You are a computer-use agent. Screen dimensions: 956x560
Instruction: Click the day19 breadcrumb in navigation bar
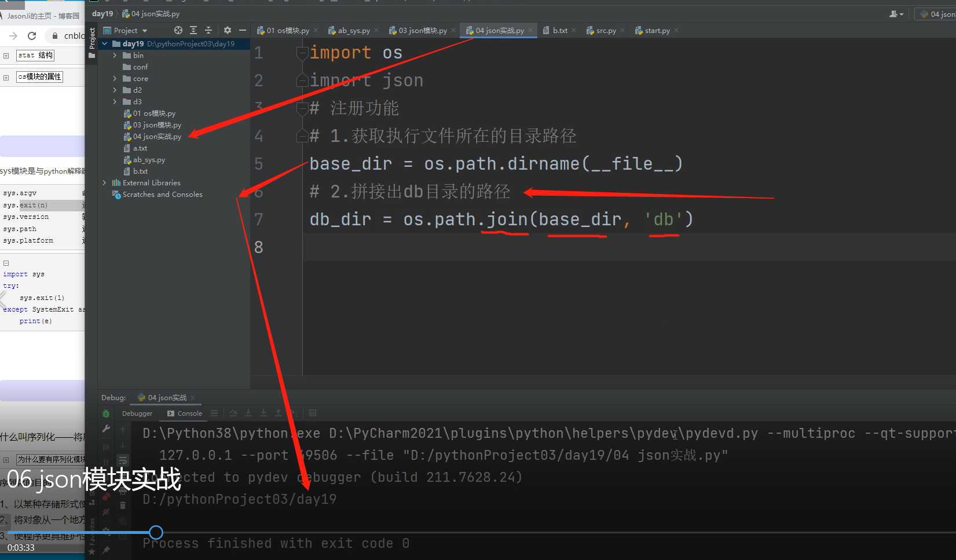(x=102, y=13)
